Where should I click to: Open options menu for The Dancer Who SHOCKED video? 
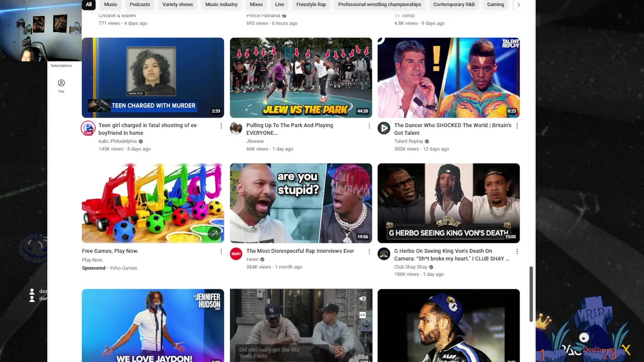point(517,126)
